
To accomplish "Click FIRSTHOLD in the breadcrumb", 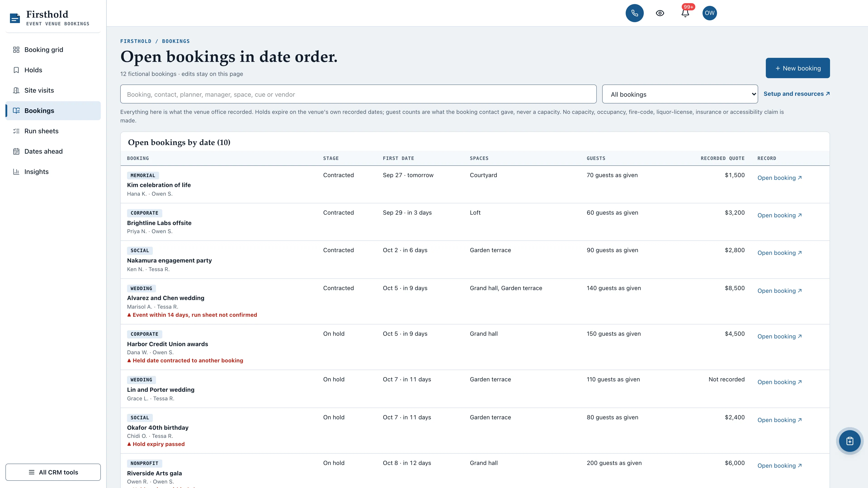I will tap(136, 41).
